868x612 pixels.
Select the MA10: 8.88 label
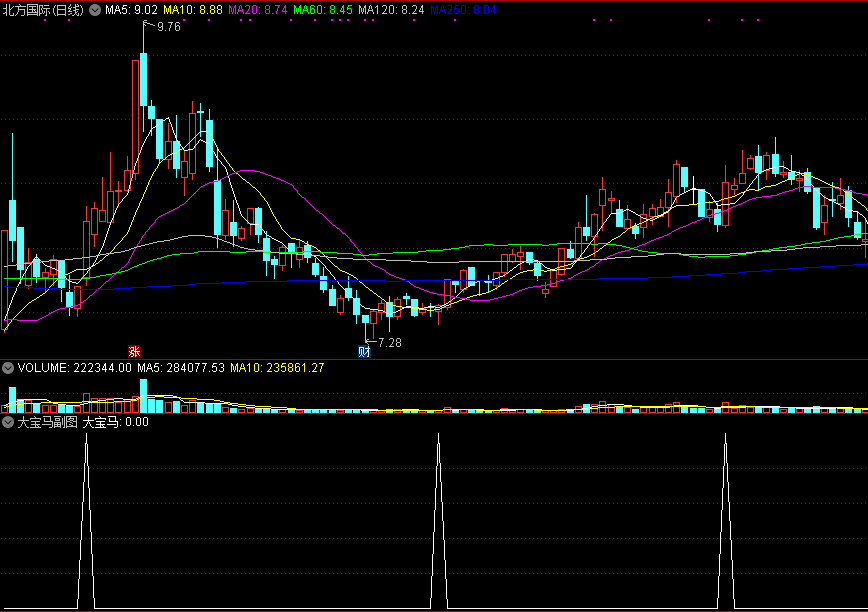click(x=193, y=10)
